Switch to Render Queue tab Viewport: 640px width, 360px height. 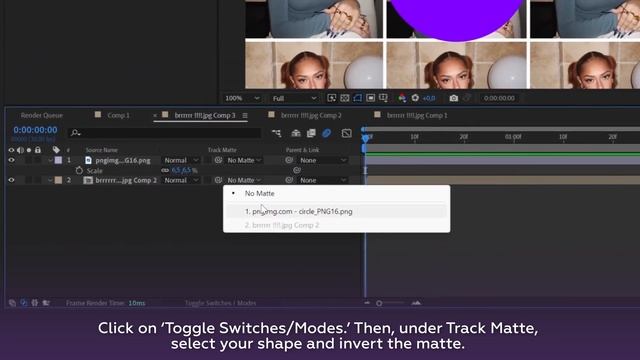point(42,116)
